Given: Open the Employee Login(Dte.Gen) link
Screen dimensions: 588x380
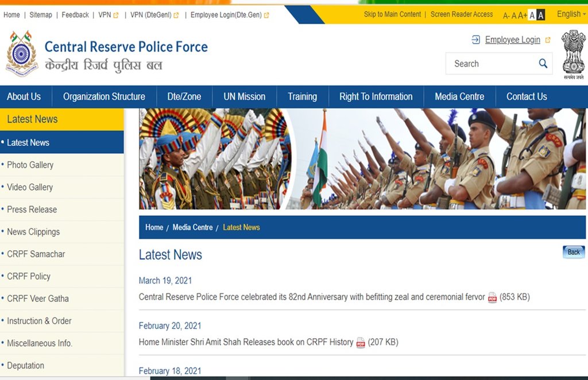Looking at the screenshot, I should 226,15.
